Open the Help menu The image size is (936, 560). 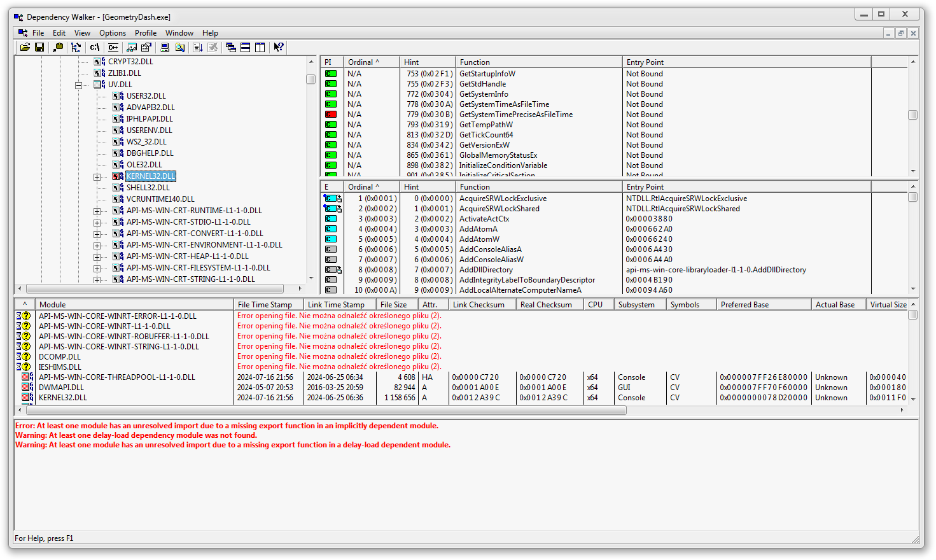(x=210, y=33)
